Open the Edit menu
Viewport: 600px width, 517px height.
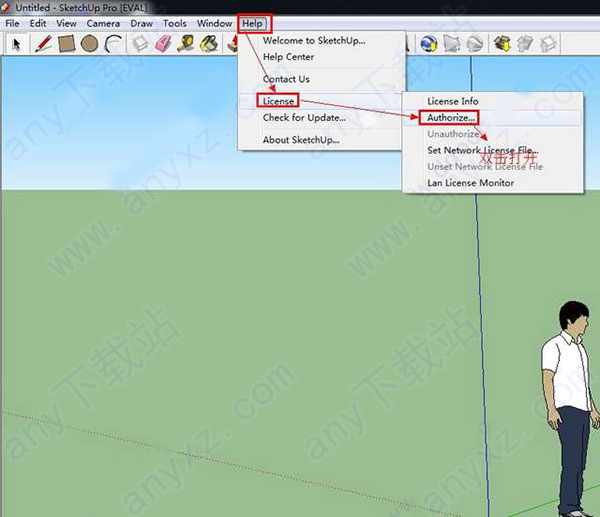[x=38, y=23]
